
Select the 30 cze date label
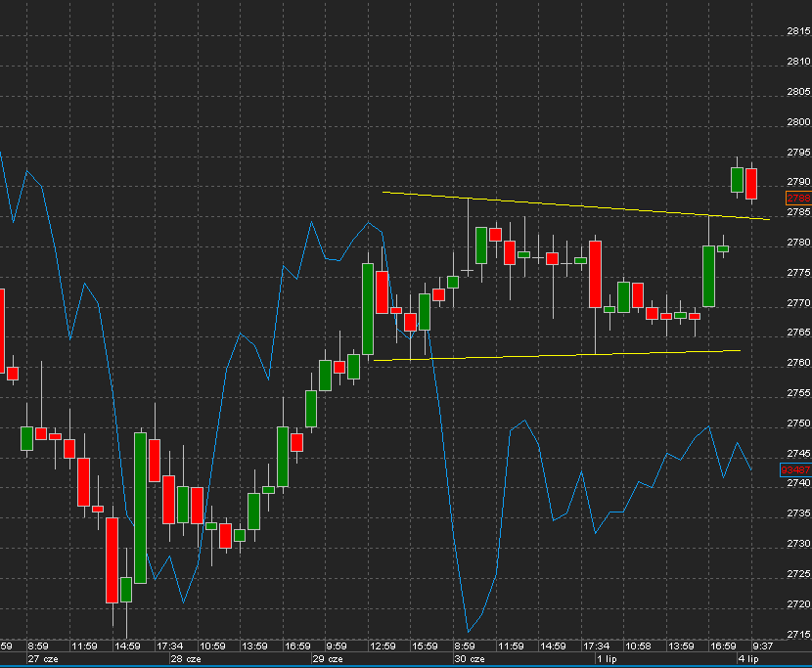(x=470, y=659)
